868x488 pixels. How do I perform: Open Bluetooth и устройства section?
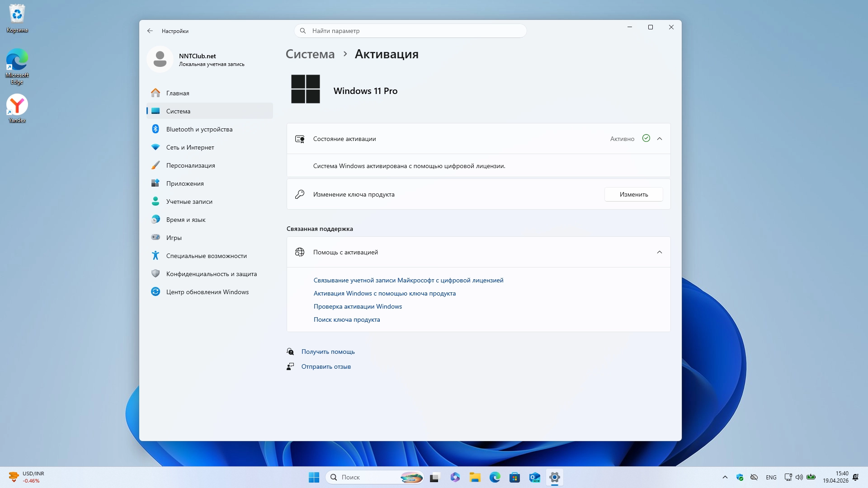click(199, 129)
